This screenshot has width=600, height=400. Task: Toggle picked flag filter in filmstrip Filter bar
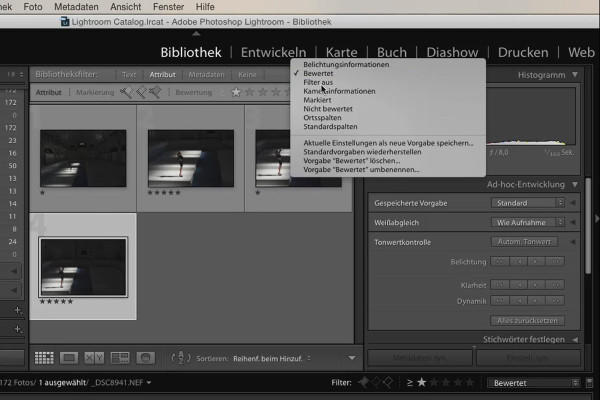tap(363, 382)
